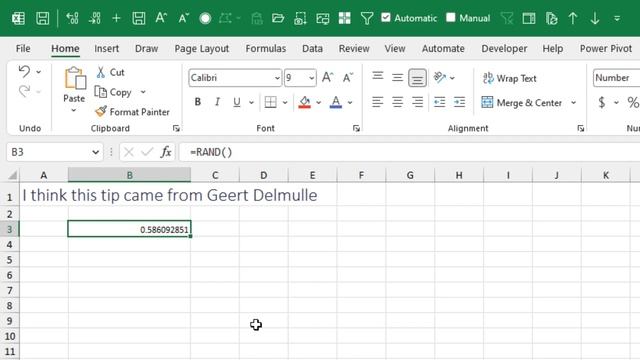Click the down arrow icon in Quick Access Toolbar
The width and height of the screenshot is (640, 360).
(x=595, y=18)
